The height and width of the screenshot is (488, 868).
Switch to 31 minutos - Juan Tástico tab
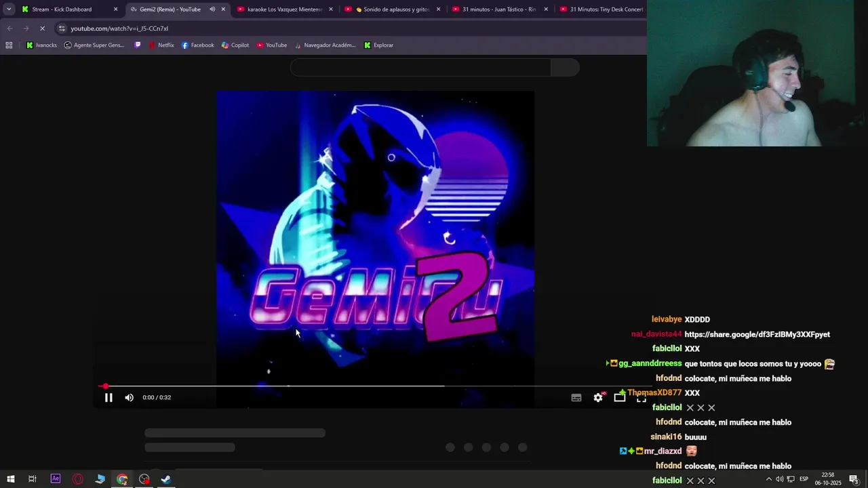499,9
